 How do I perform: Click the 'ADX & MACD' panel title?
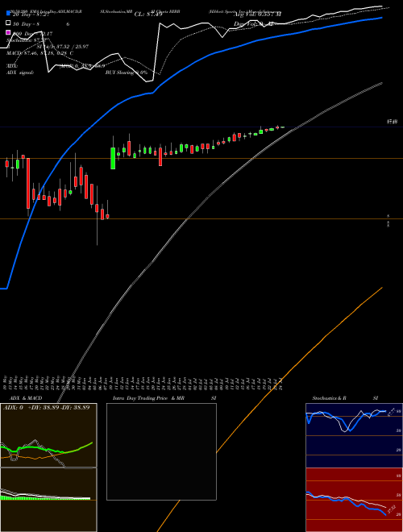tap(26, 398)
